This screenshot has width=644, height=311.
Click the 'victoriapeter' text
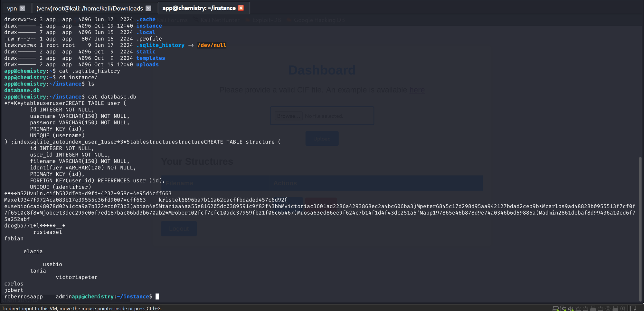tap(77, 277)
